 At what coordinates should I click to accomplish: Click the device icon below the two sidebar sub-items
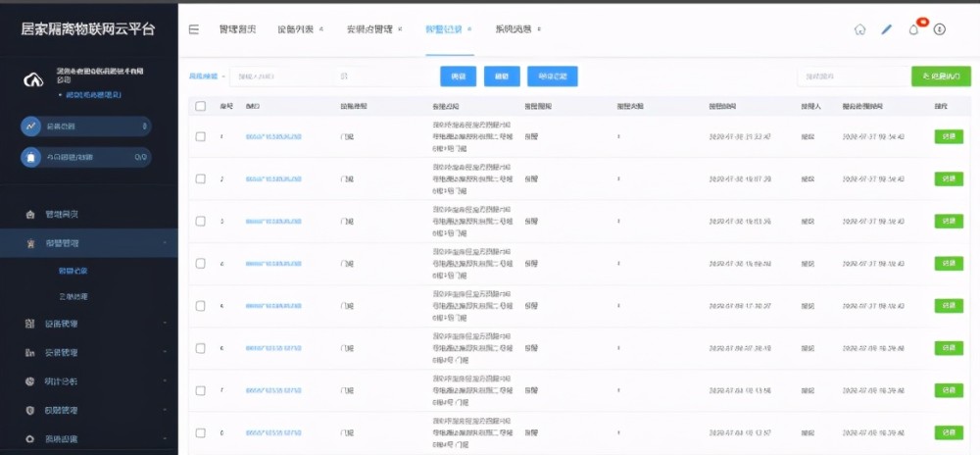[x=30, y=324]
